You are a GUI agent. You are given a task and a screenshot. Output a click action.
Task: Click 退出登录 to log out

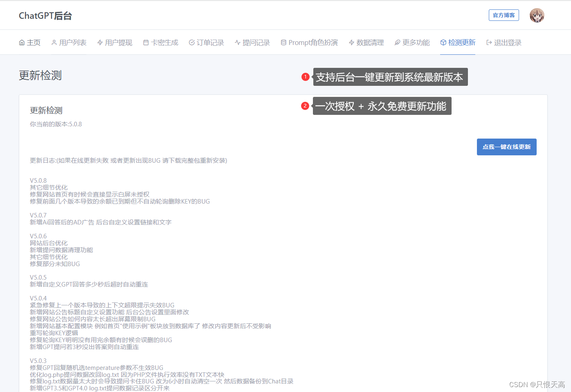tap(504, 43)
